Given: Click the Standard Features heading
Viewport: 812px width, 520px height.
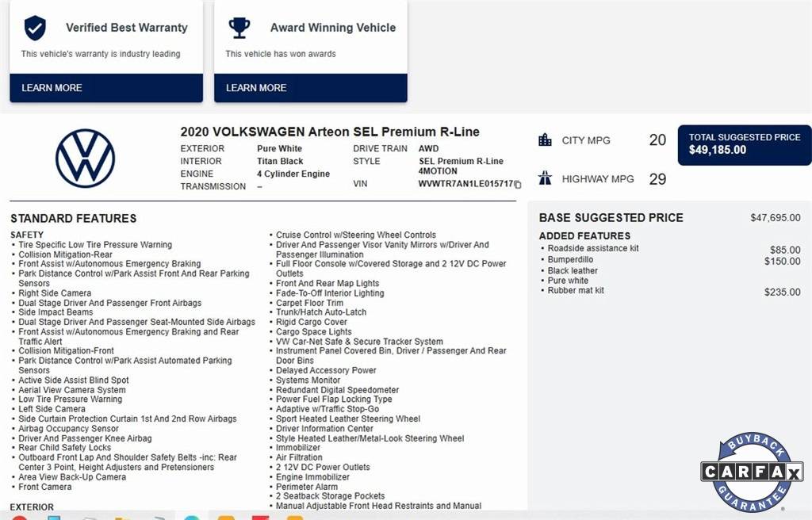Looking at the screenshot, I should pyautogui.click(x=74, y=218).
